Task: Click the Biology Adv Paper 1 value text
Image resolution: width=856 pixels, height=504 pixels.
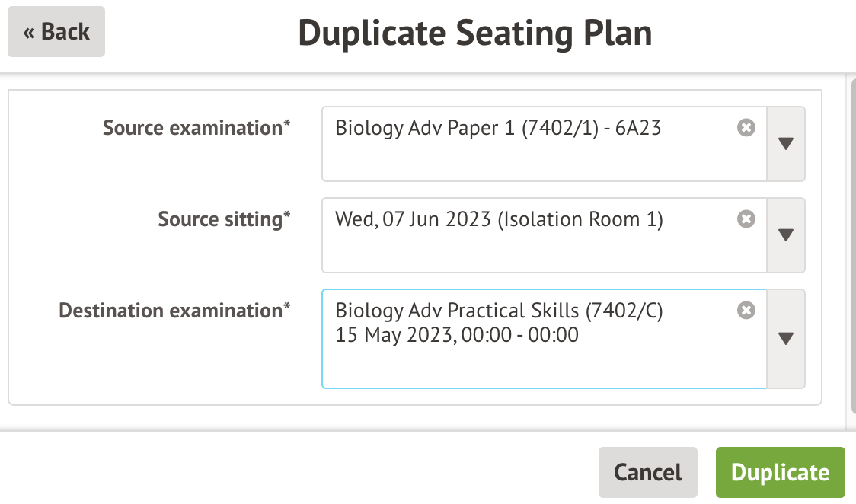Action: [498, 128]
